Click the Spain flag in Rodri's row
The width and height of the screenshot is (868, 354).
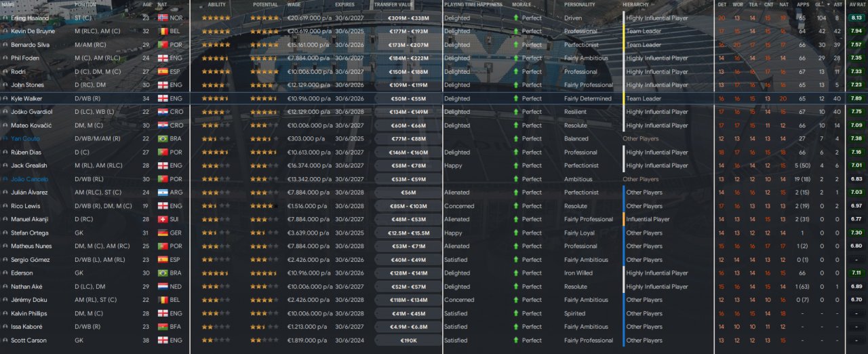(162, 71)
